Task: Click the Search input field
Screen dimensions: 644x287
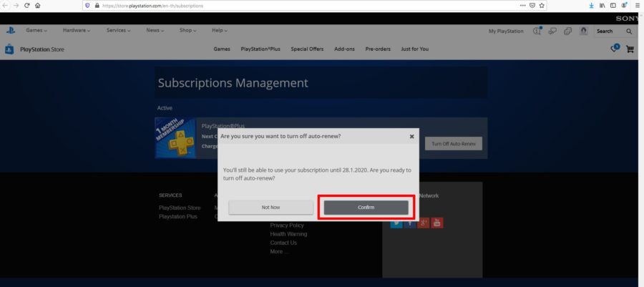Action: (609, 31)
